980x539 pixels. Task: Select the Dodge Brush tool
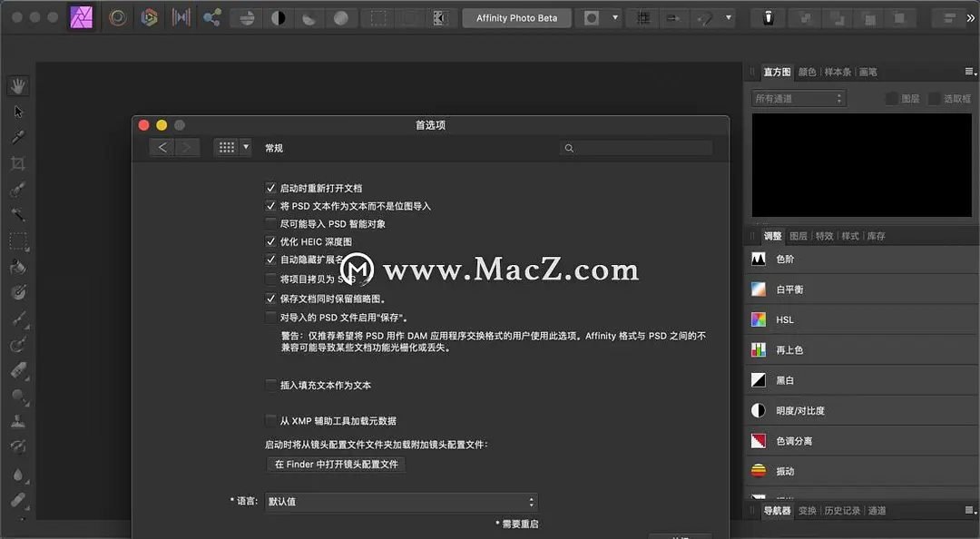(18, 397)
